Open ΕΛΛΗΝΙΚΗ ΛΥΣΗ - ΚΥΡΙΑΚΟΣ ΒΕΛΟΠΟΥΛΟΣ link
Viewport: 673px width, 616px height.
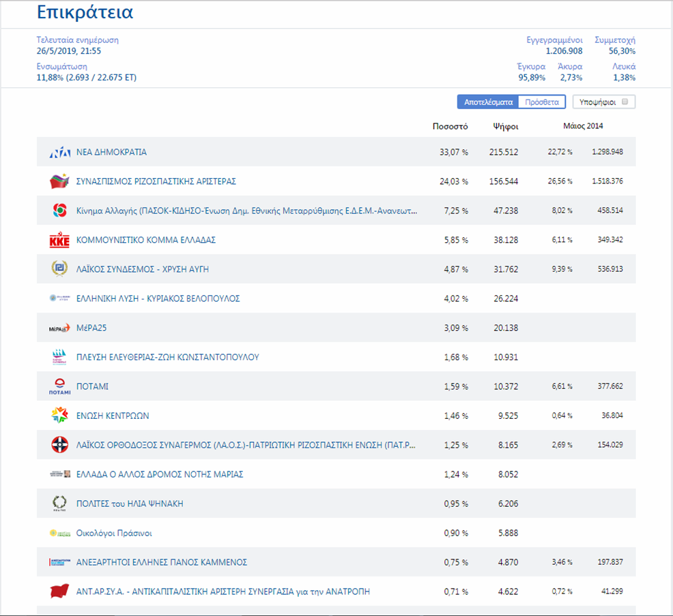(158, 299)
